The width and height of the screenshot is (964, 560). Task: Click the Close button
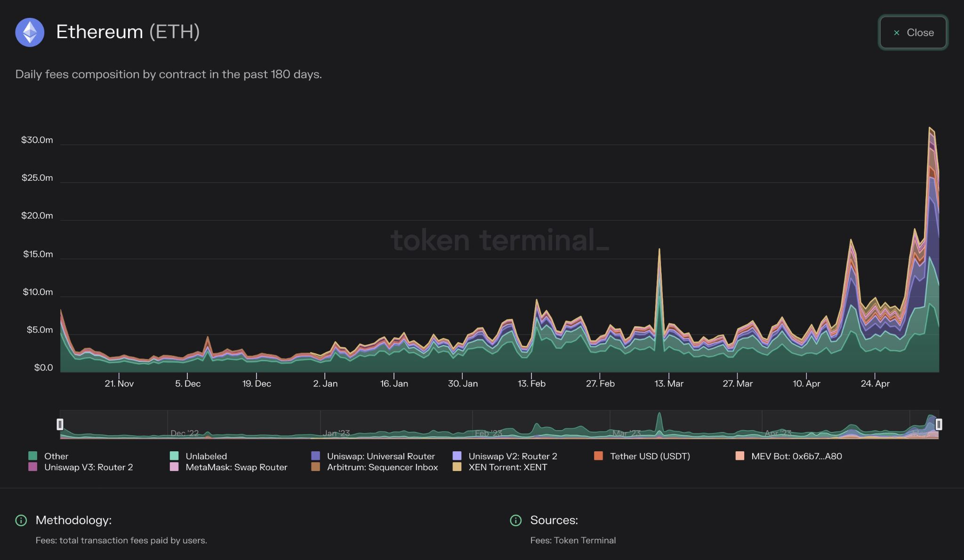point(912,32)
